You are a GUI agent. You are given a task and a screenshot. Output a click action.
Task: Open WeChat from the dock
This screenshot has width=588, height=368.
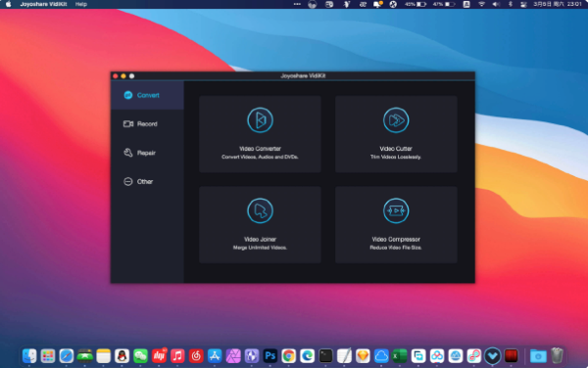click(140, 355)
